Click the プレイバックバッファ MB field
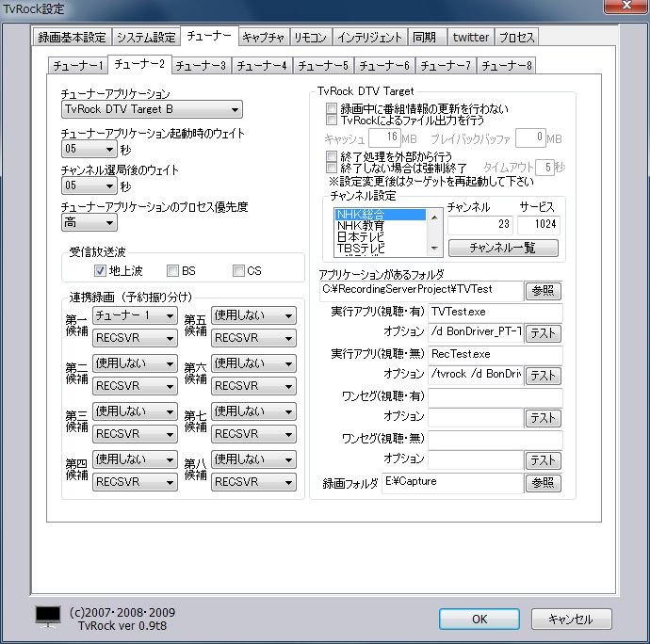Screen dimensions: 650x644 530,138
